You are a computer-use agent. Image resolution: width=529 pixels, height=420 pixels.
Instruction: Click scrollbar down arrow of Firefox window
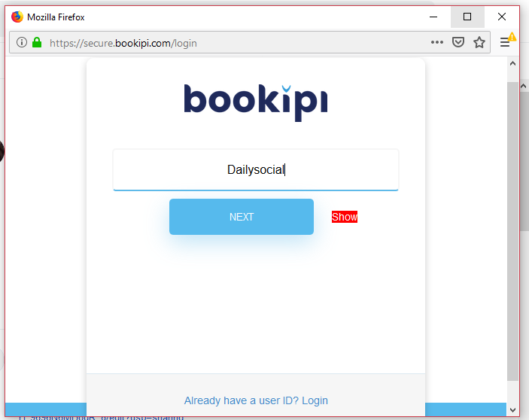tap(512, 410)
